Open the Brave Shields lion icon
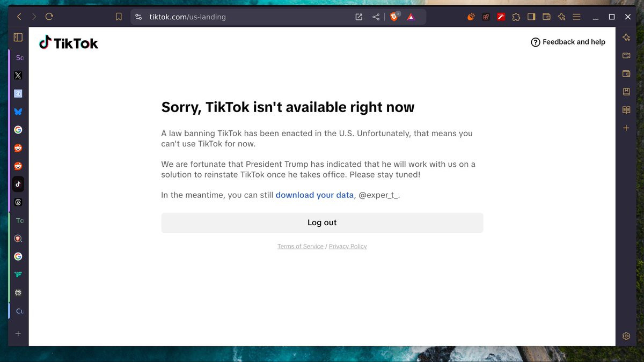Viewport: 644px width, 362px height. [393, 17]
